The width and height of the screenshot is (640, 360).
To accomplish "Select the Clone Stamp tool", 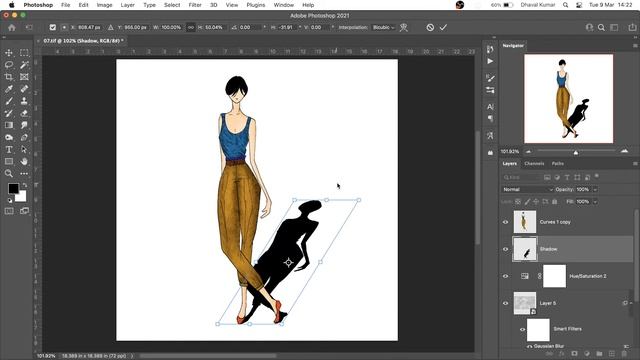I will pos(24,101).
